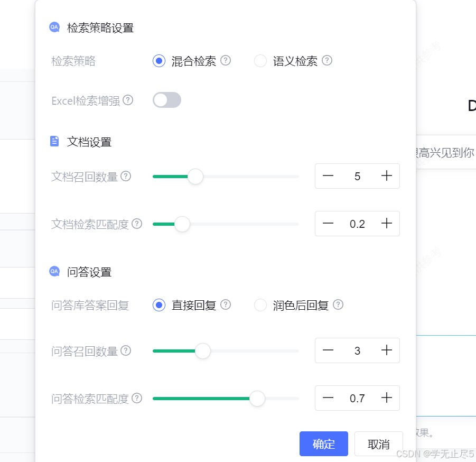Click help icon beside 问答检索匹配度
Screen dimensions: 476x462
tap(137, 398)
